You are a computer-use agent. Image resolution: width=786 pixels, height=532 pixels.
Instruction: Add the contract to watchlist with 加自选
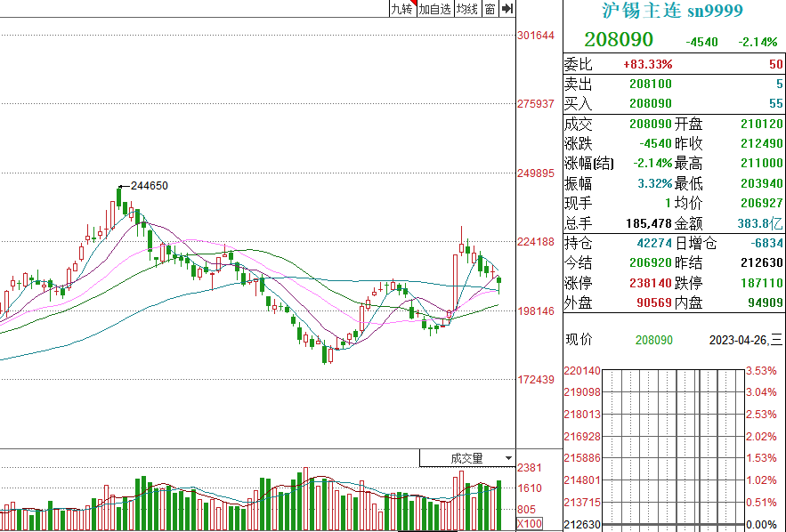(435, 9)
